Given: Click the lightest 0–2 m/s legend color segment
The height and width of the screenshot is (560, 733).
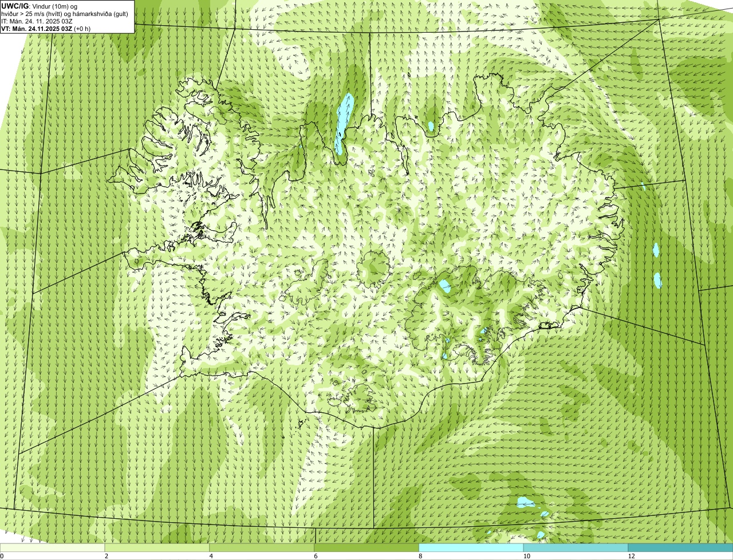Looking at the screenshot, I should (52, 547).
